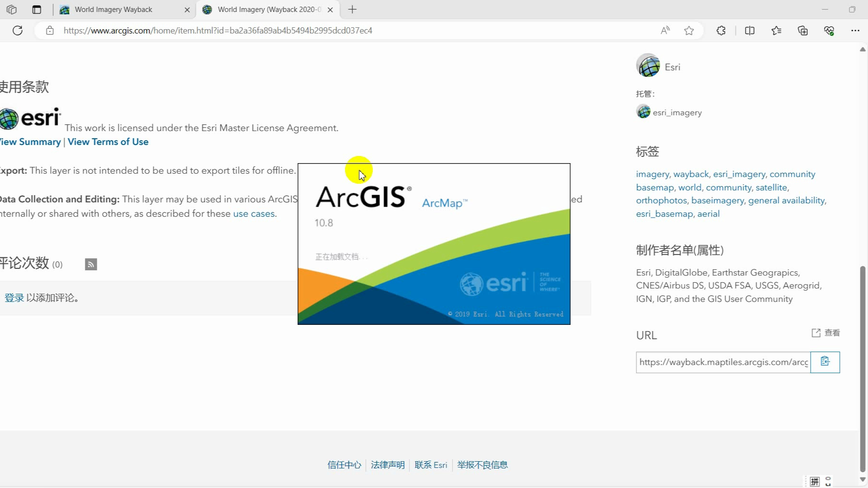Open the esri_imagery host profile
The width and height of the screenshot is (868, 488).
pyautogui.click(x=677, y=112)
